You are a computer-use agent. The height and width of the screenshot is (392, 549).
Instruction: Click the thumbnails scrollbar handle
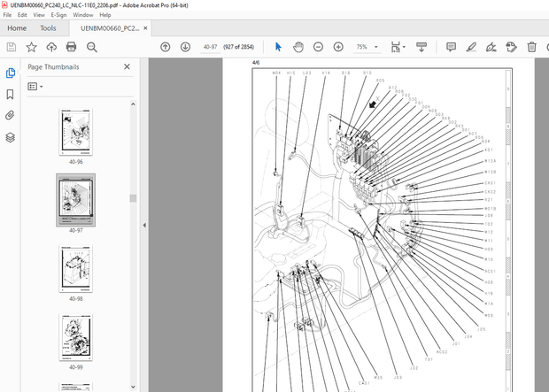133,198
